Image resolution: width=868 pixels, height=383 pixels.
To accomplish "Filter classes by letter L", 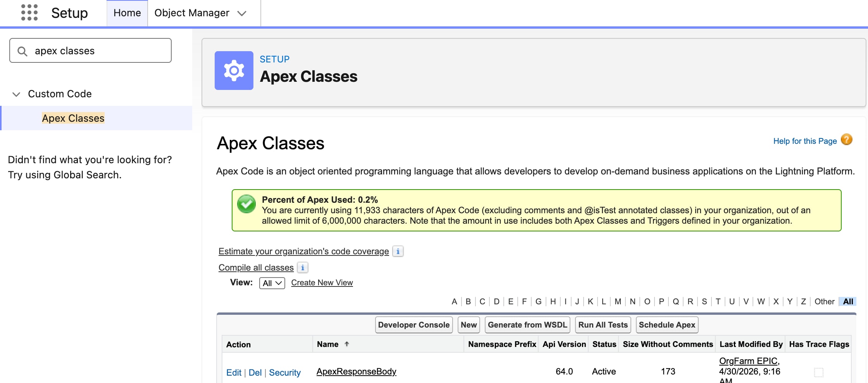I will coord(604,302).
